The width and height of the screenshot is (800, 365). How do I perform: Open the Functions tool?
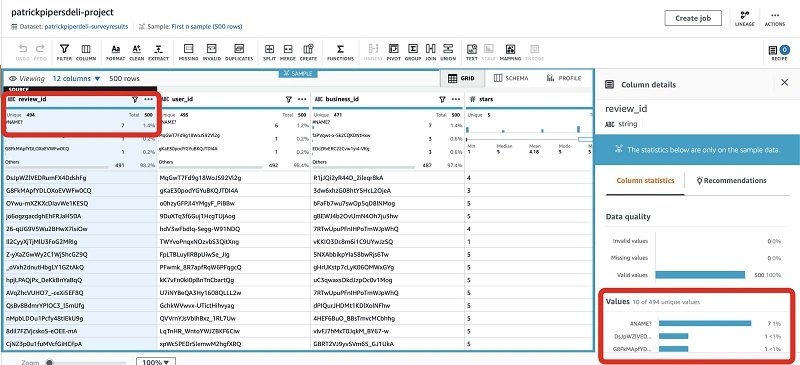pos(340,53)
